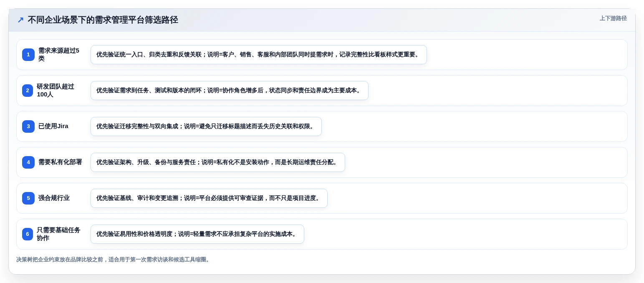Select the 已使用Jira label
The height and width of the screenshot is (283, 644).
[x=53, y=126]
